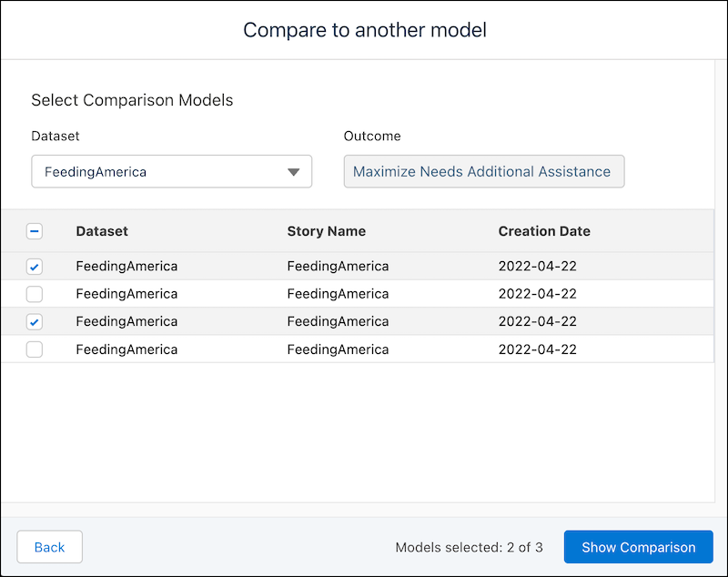Image resolution: width=728 pixels, height=577 pixels.
Task: Click the Creation Date column header
Action: click(544, 231)
